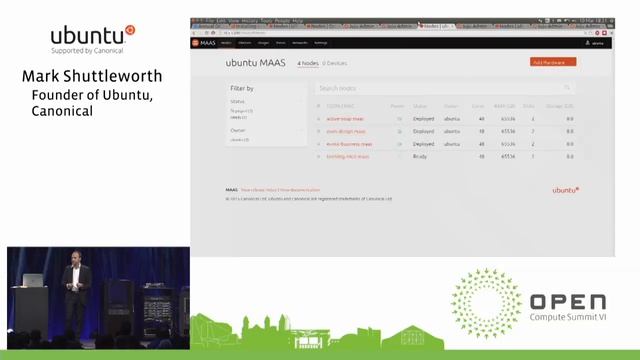Image resolution: width=640 pixels, height=360 pixels.
Task: Open the History menu in the menu bar
Action: coord(249,21)
